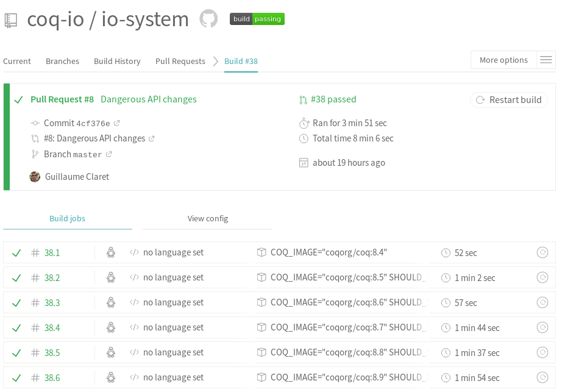Image resolution: width=562 pixels, height=392 pixels.
Task: Restart job 38.5 using its circular restart icon
Action: point(542,352)
